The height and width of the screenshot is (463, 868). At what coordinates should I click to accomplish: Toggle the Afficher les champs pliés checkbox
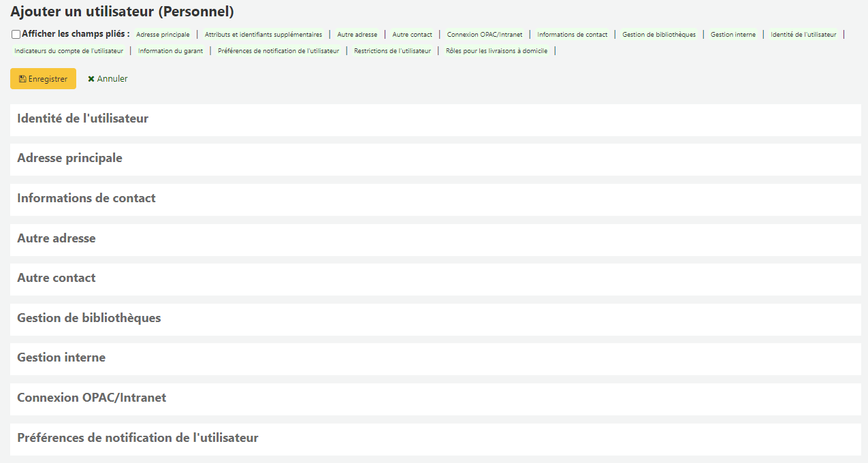click(x=16, y=34)
